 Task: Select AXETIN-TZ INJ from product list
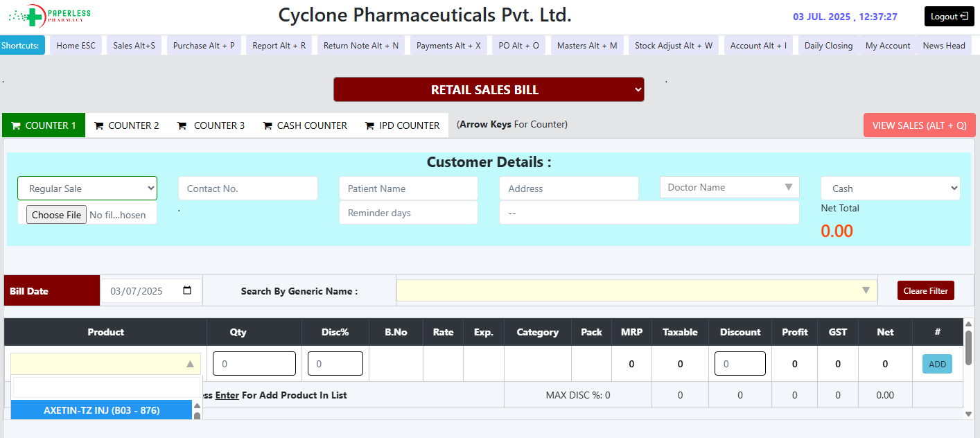(101, 410)
